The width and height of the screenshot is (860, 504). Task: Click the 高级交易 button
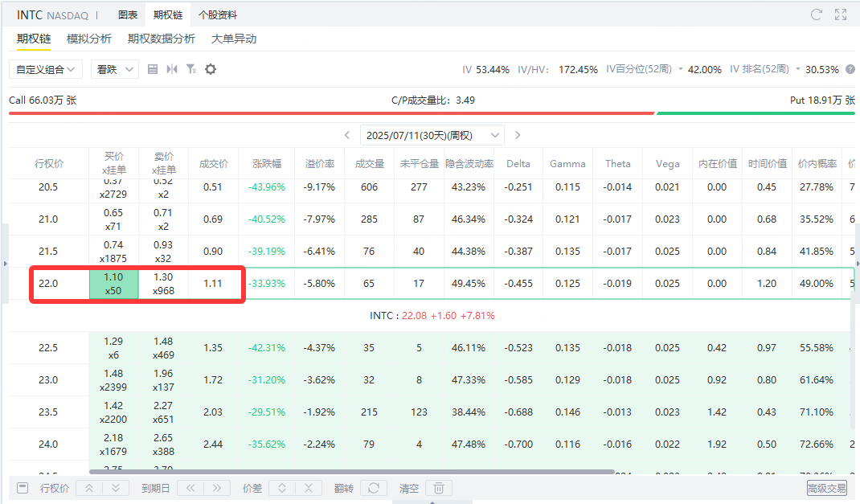pyautogui.click(x=826, y=488)
